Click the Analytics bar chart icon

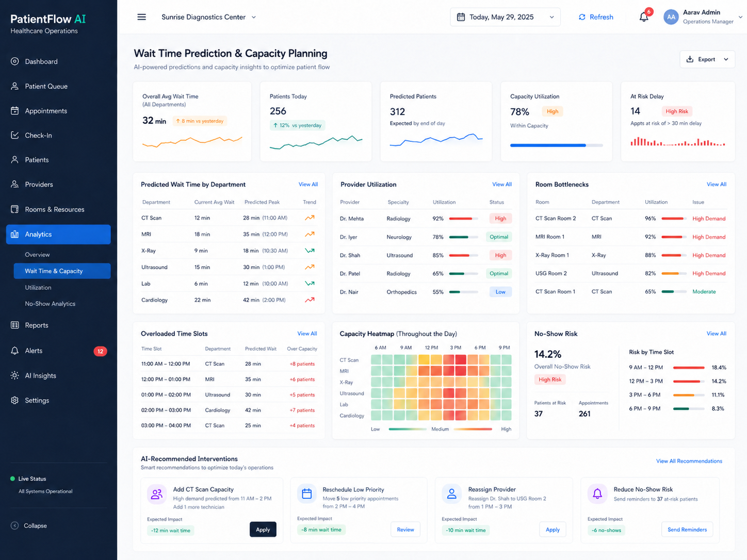coord(15,234)
